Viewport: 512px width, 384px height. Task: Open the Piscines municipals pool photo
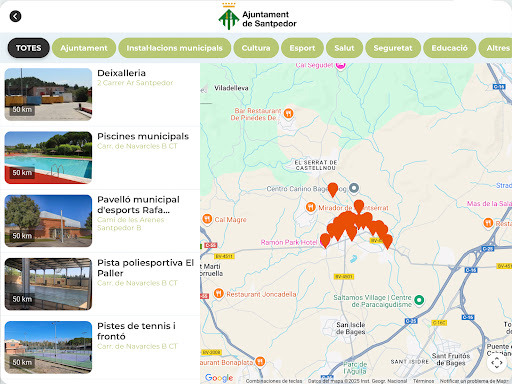[48, 158]
